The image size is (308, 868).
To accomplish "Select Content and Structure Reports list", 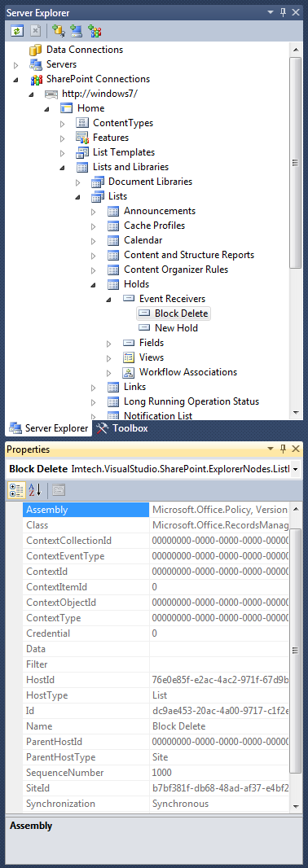I will 189,255.
